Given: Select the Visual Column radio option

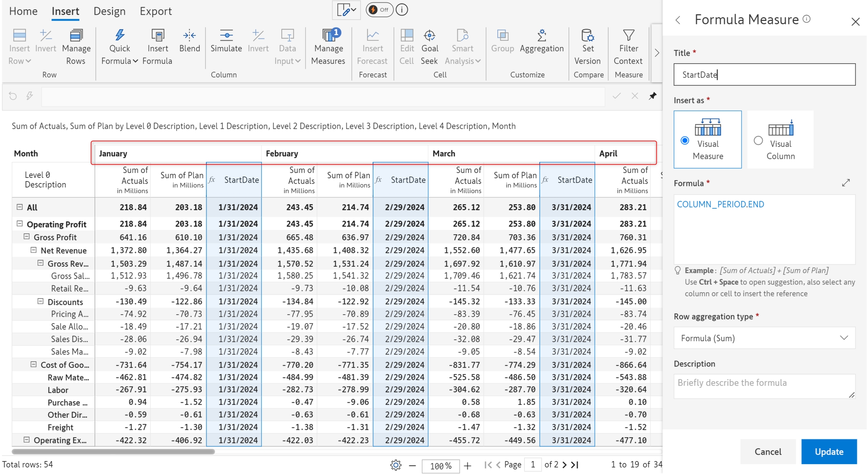Looking at the screenshot, I should pos(758,141).
